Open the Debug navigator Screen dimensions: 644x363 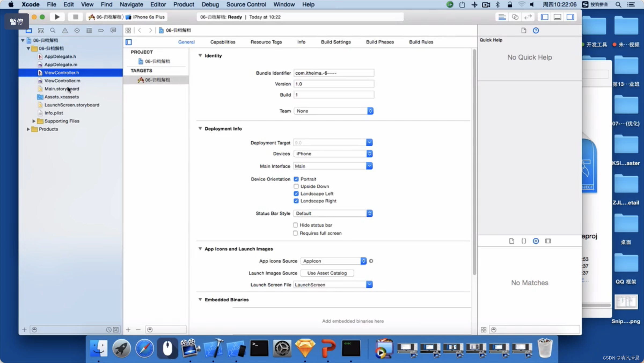coord(89,30)
